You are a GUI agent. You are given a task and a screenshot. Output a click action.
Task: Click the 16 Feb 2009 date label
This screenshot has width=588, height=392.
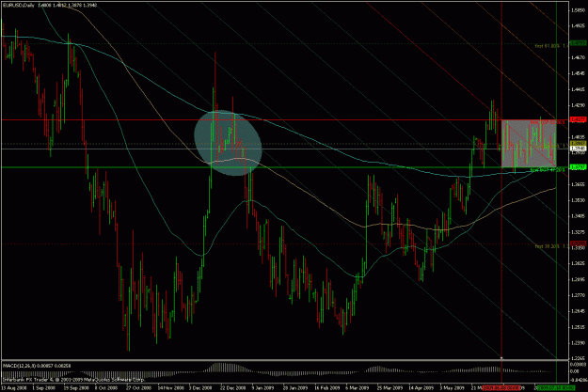pyautogui.click(x=326, y=388)
